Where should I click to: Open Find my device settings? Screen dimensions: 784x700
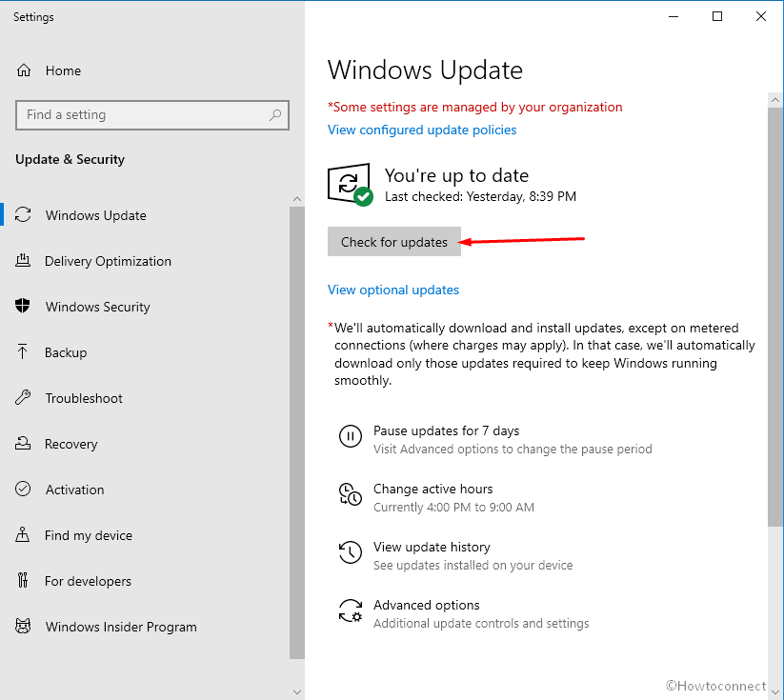(x=145, y=535)
